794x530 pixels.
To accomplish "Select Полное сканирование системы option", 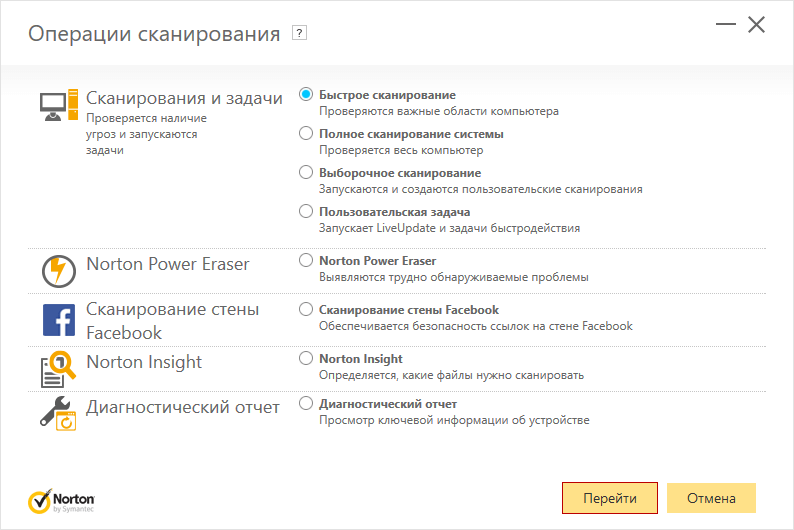I will tap(306, 133).
